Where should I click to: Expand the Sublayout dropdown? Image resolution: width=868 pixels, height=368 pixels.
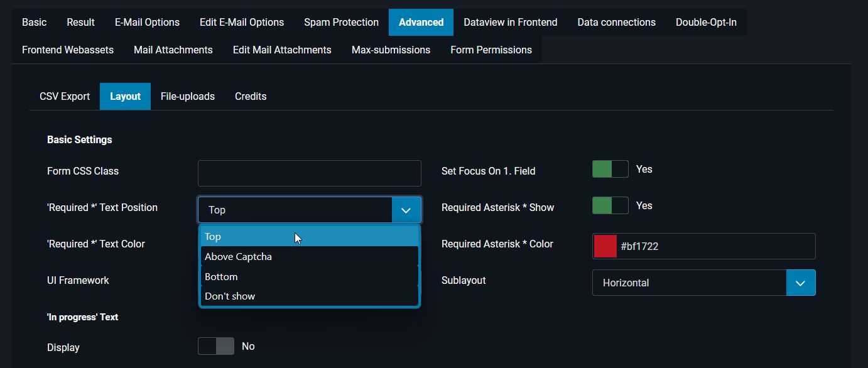[800, 283]
